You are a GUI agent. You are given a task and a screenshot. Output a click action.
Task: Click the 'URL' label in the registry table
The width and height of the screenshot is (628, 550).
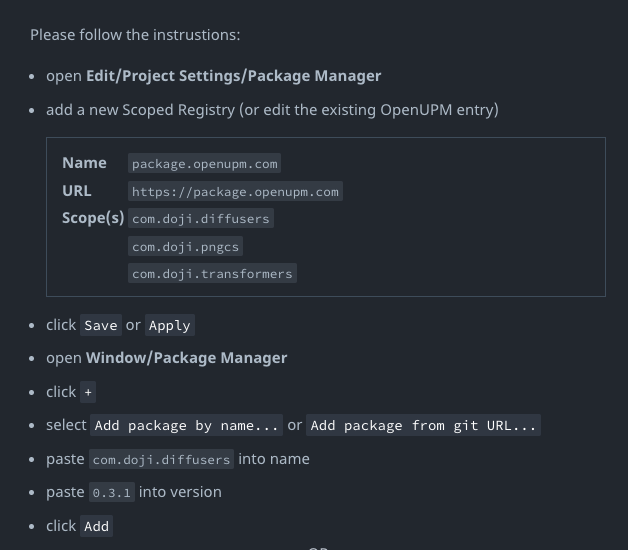[x=76, y=191]
